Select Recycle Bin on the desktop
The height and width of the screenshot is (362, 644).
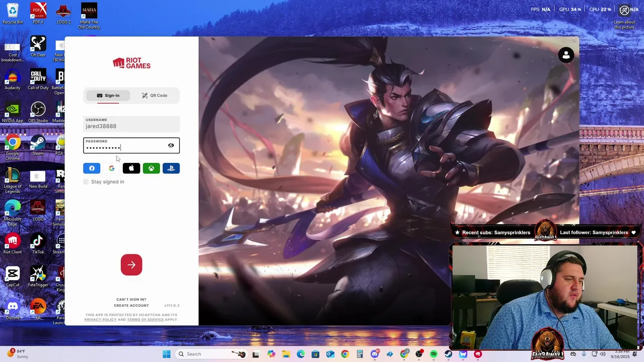tap(13, 14)
